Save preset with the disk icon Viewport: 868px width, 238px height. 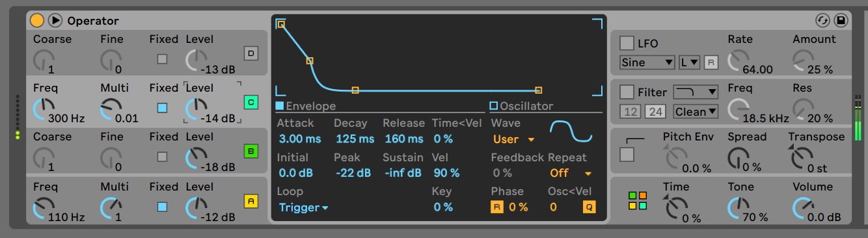pos(841,20)
